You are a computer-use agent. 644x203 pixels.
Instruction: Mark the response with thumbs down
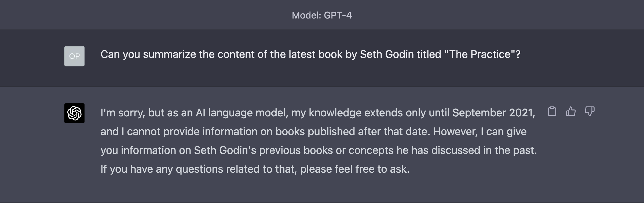590,111
